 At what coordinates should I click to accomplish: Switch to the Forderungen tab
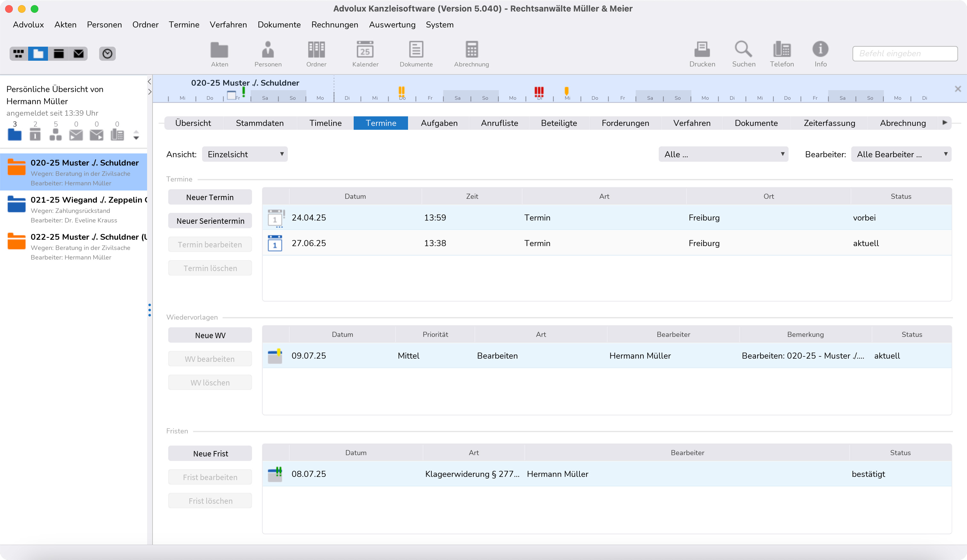coord(625,123)
